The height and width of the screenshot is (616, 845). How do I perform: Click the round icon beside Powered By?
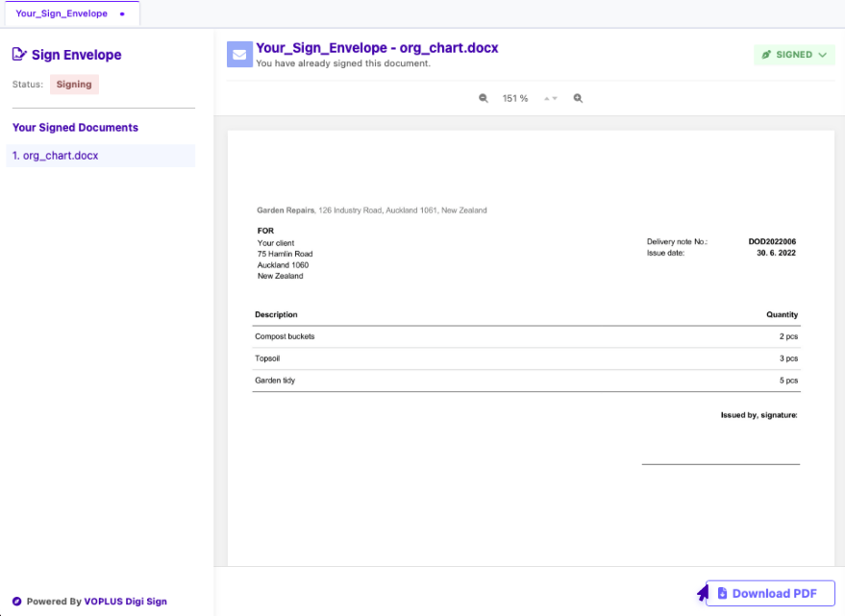[16, 602]
